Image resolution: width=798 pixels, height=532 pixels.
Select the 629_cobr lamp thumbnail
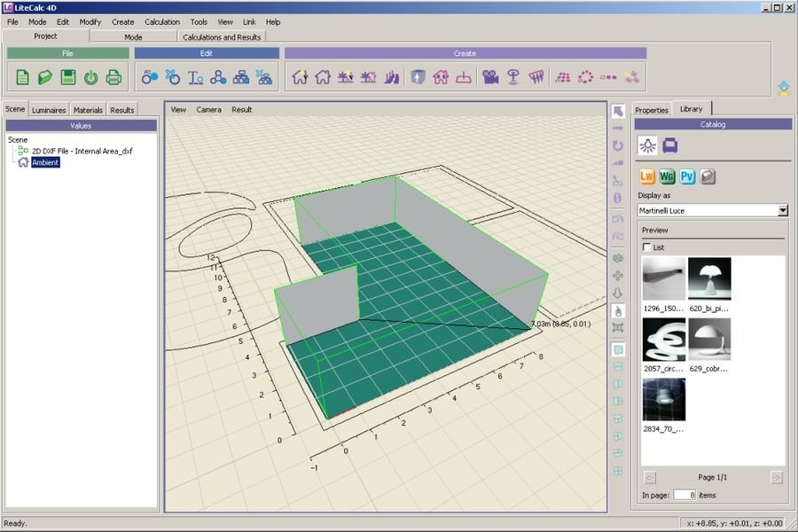click(709, 340)
